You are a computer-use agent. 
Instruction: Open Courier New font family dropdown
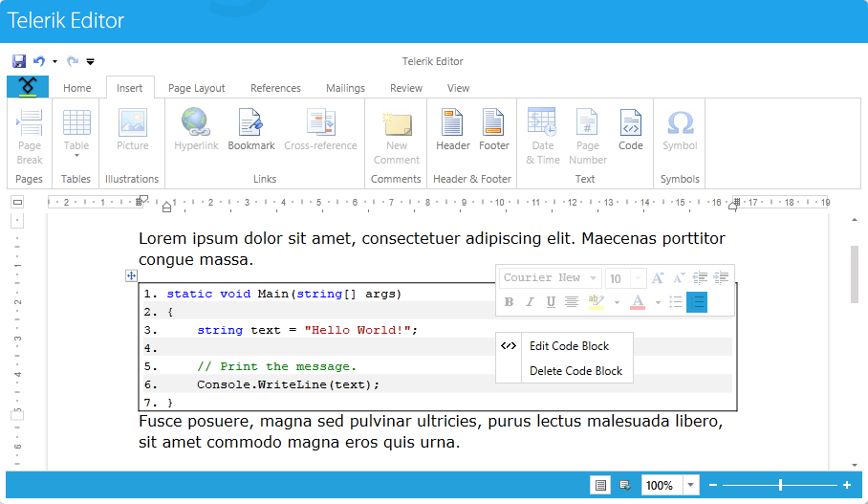tap(593, 278)
